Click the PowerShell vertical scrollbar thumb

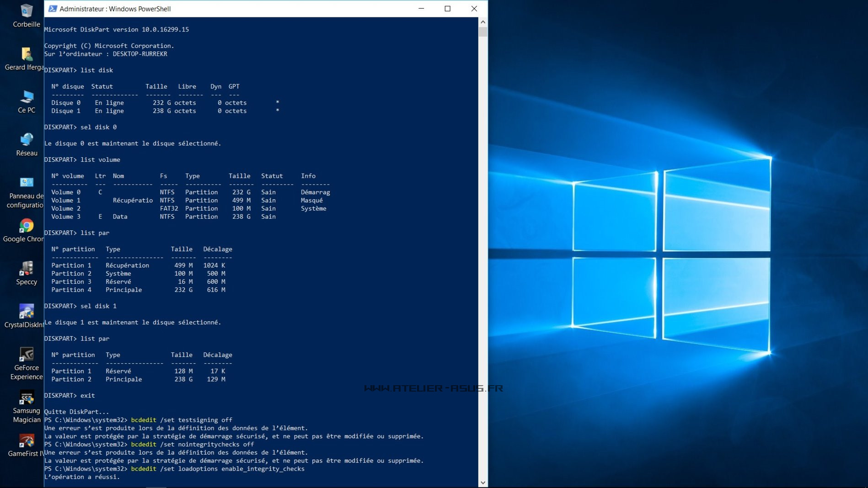pos(483,32)
